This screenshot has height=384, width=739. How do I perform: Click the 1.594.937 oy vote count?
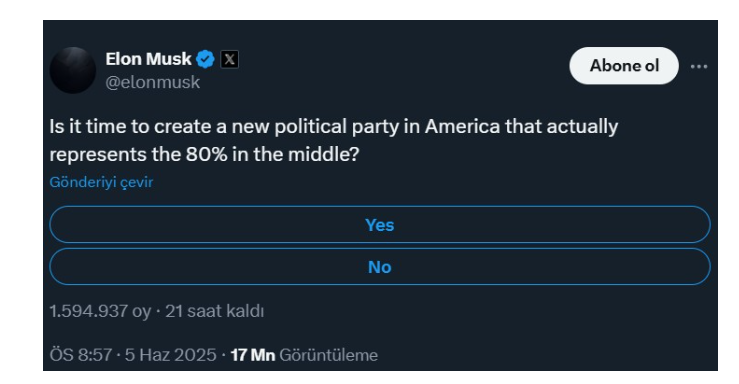click(100, 311)
